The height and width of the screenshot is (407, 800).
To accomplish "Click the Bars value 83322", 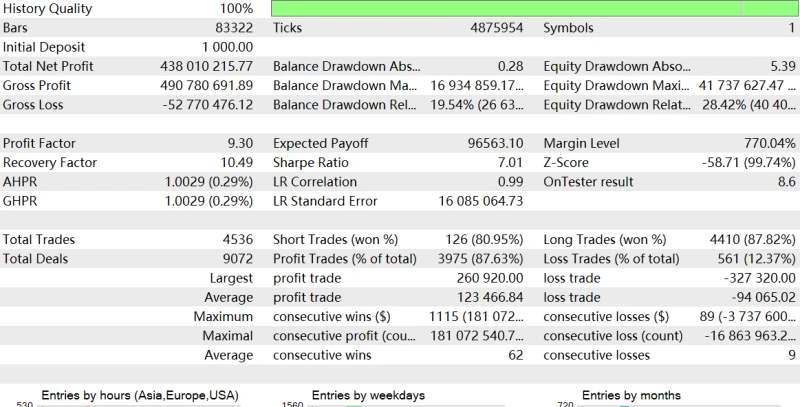I will coord(232,29).
